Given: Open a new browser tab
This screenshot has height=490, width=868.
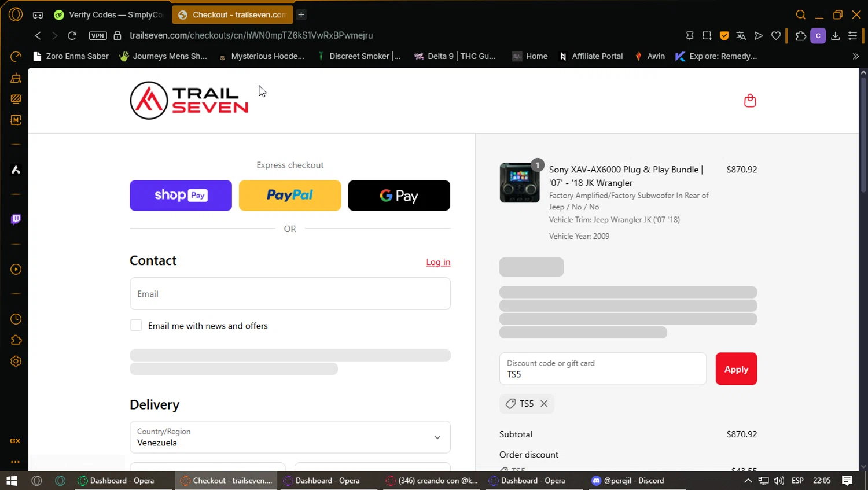Looking at the screenshot, I should (x=301, y=14).
